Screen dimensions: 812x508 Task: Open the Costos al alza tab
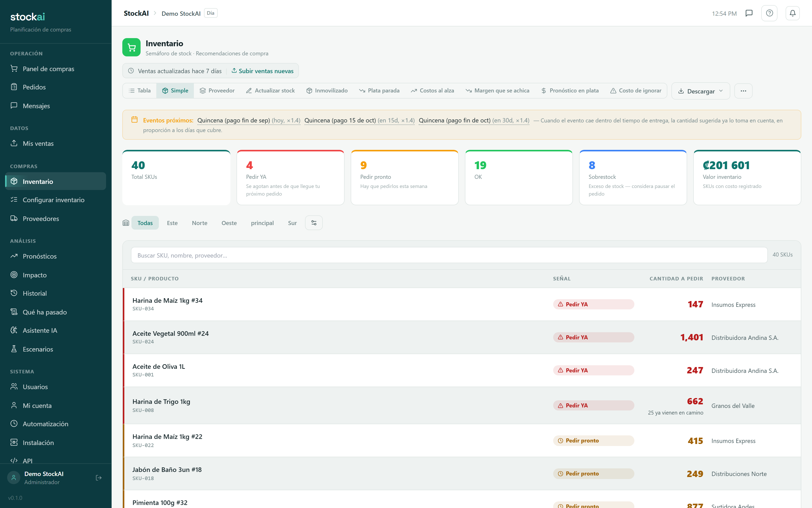[432, 91]
